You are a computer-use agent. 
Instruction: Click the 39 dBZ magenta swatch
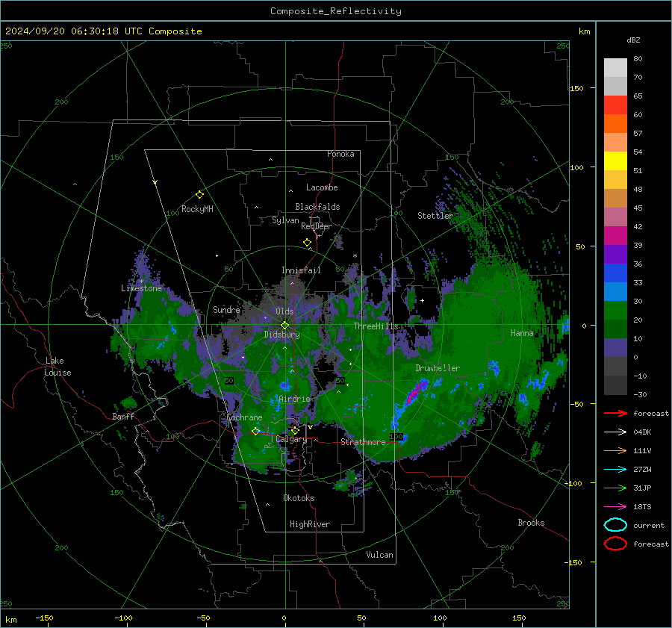(x=615, y=236)
